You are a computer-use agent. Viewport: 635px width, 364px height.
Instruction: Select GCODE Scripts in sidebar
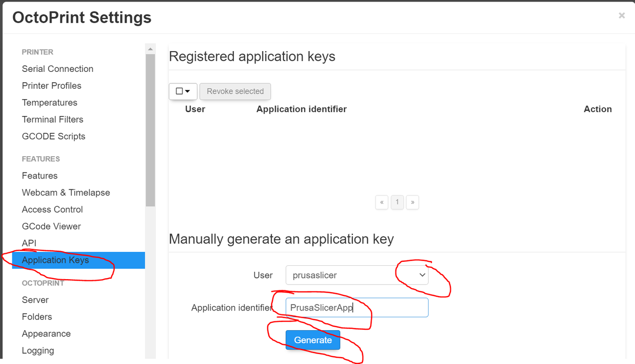(54, 136)
